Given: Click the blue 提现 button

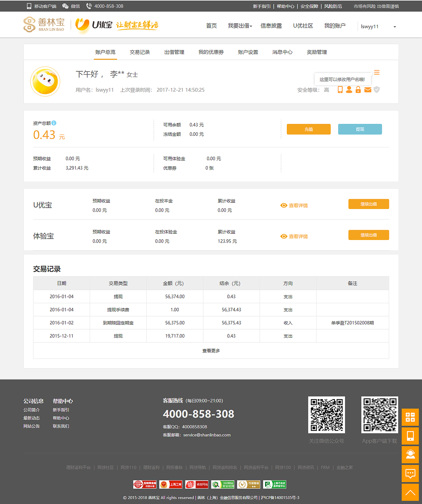Looking at the screenshot, I should (360, 129).
